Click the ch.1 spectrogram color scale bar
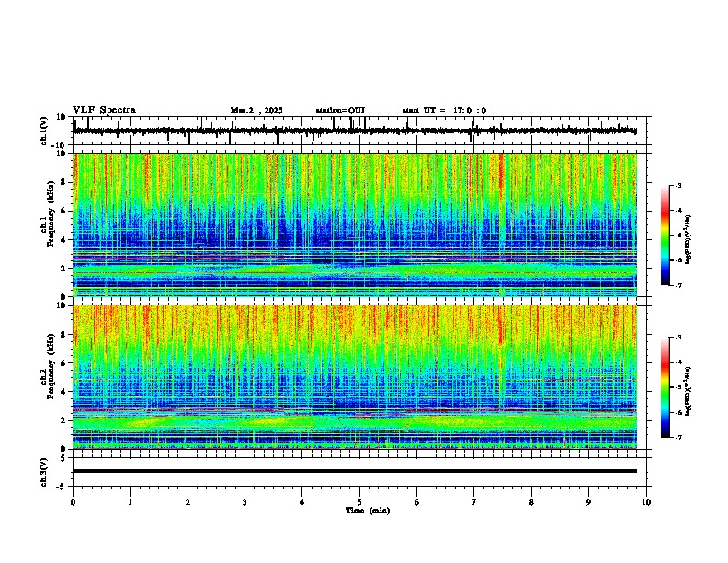 [665, 236]
